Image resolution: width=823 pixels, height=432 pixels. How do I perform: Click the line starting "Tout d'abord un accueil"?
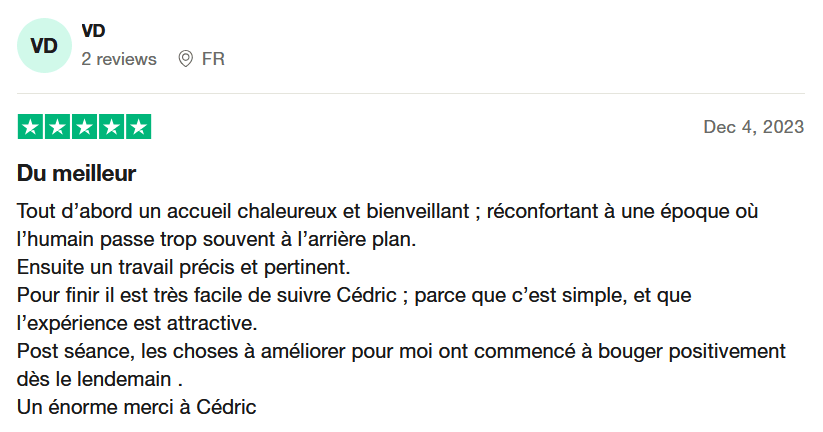(x=388, y=212)
